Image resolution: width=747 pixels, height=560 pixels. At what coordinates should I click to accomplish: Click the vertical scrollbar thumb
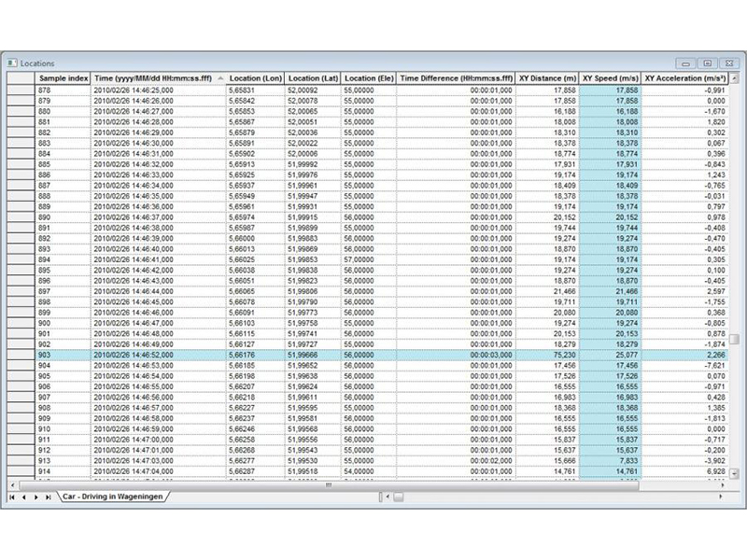pos(735,340)
